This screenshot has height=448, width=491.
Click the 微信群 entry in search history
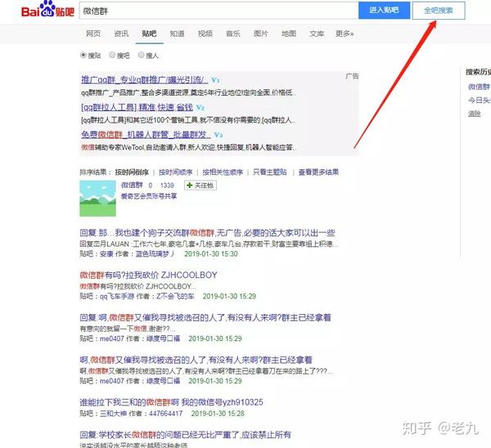click(479, 87)
